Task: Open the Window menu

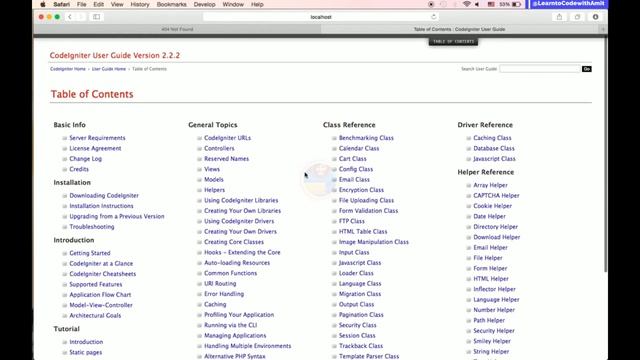Action: pyautogui.click(x=233, y=4)
